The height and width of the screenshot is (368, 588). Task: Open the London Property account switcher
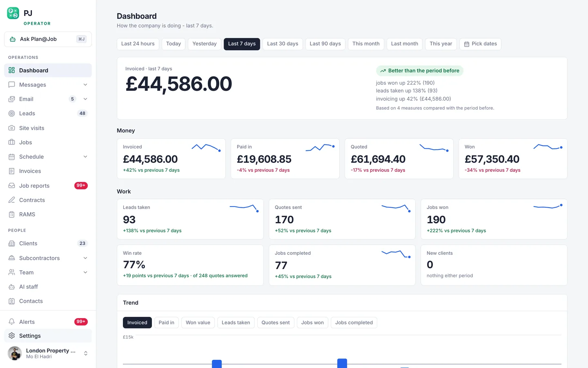click(48, 353)
